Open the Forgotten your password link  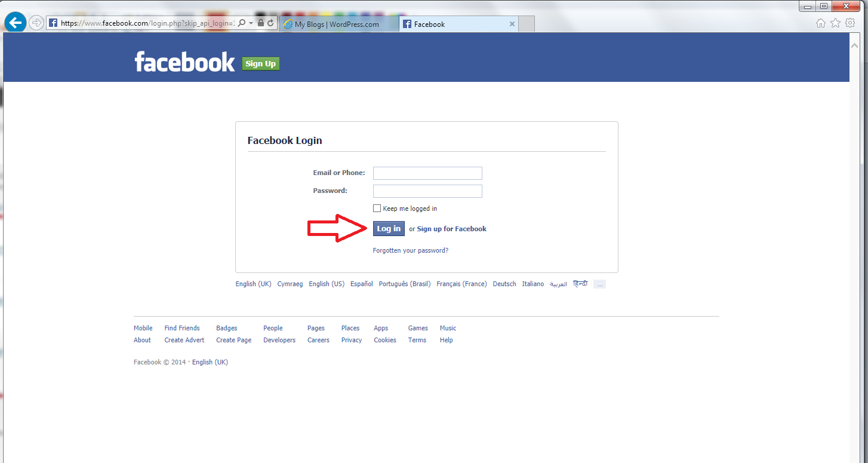pos(411,250)
